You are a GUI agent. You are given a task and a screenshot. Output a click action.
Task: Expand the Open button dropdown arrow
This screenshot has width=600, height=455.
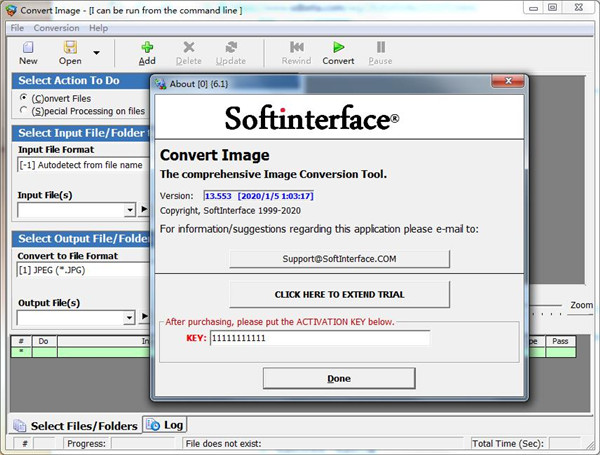coord(97,53)
